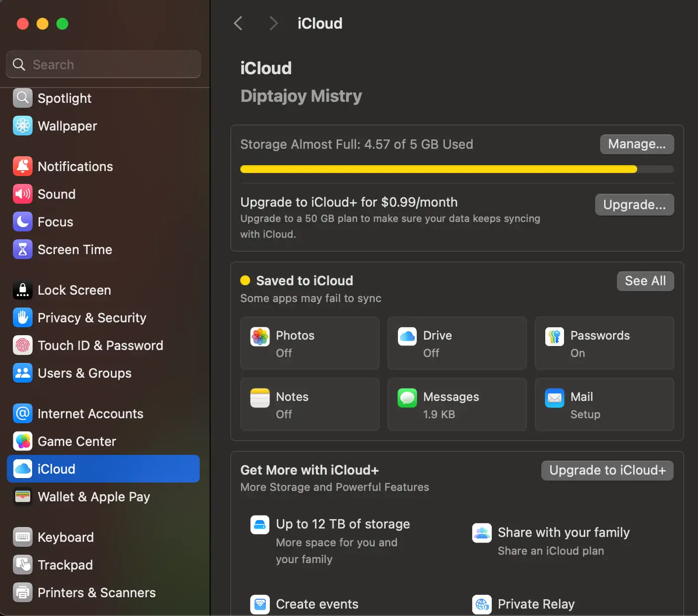The image size is (698, 616).
Task: Click the Messages bubble icon
Action: click(x=407, y=398)
